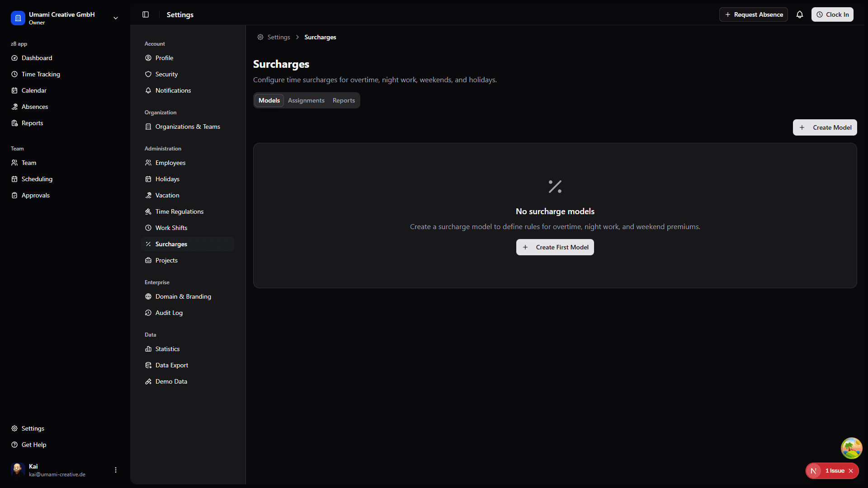
Task: Click Request Absence in header
Action: (x=754, y=14)
